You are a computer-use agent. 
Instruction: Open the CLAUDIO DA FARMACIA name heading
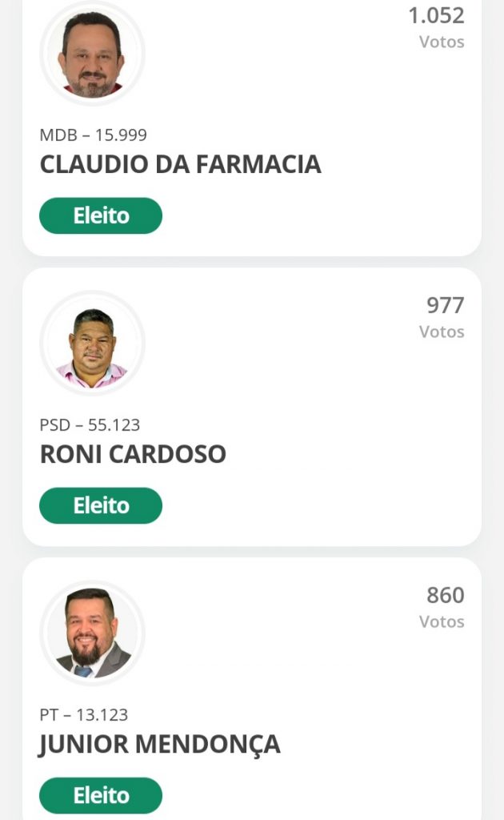coord(180,164)
